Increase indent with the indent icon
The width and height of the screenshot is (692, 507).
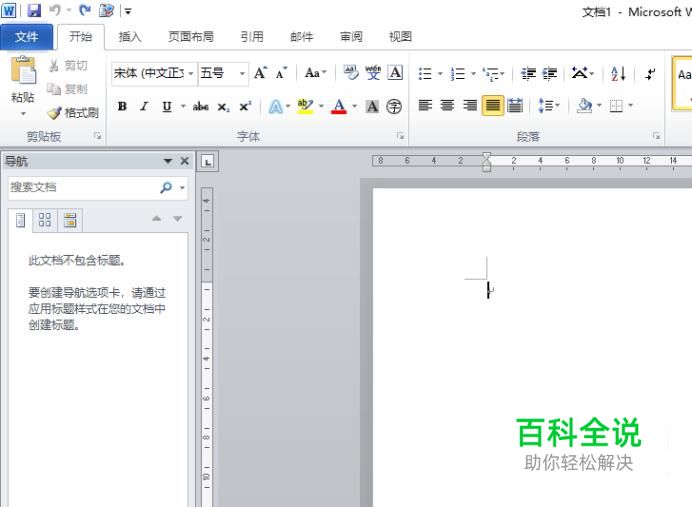pyautogui.click(x=549, y=73)
